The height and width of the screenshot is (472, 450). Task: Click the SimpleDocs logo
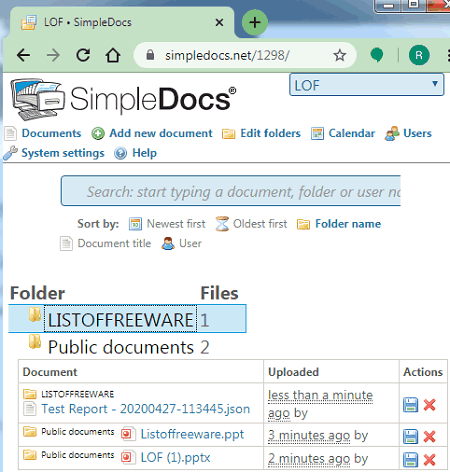(123, 99)
